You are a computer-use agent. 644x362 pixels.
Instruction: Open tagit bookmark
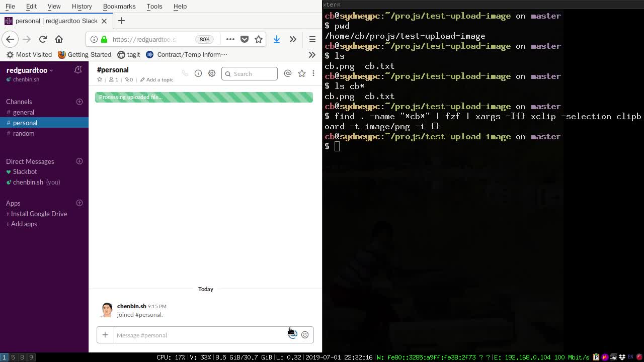129,54
